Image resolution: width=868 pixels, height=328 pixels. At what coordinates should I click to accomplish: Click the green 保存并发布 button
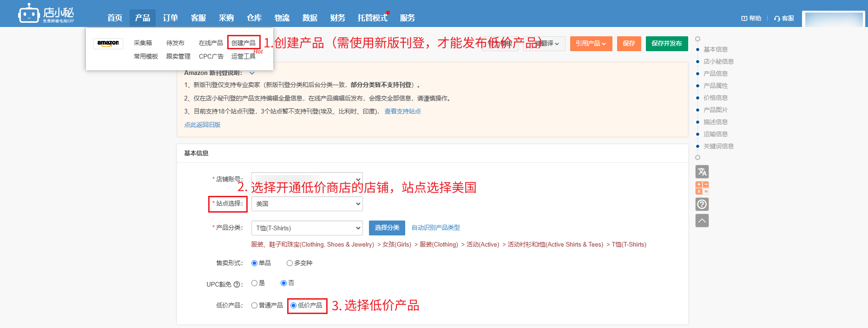point(667,43)
